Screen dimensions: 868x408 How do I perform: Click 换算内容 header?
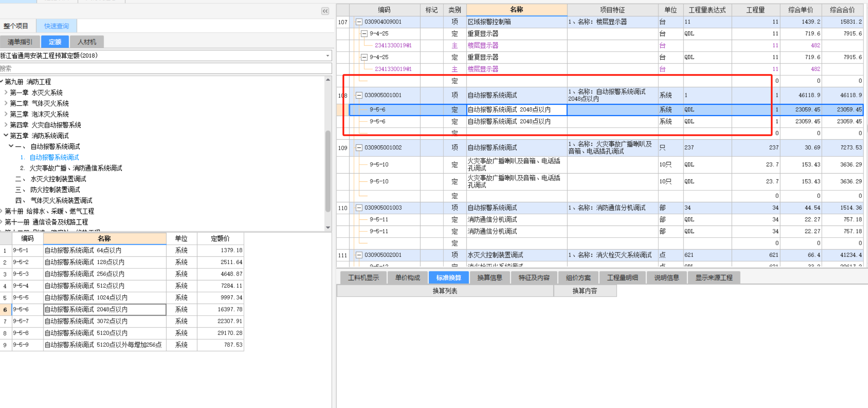(585, 291)
